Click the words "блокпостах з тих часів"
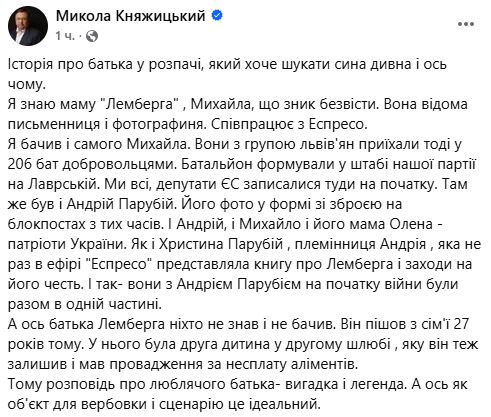Viewport: 491px width, 417px height. click(x=84, y=224)
